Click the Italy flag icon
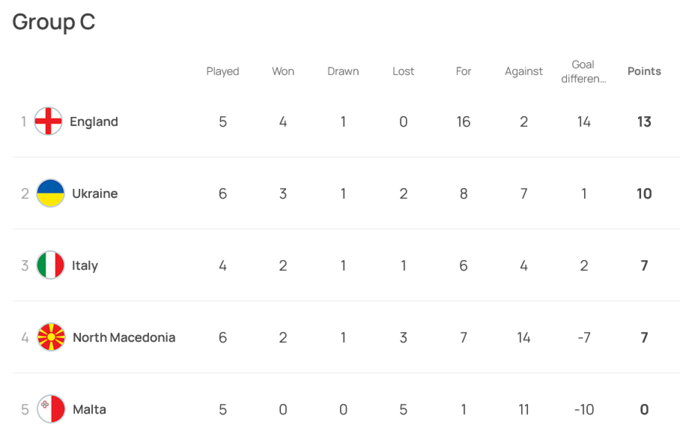680x443 pixels. click(x=50, y=266)
